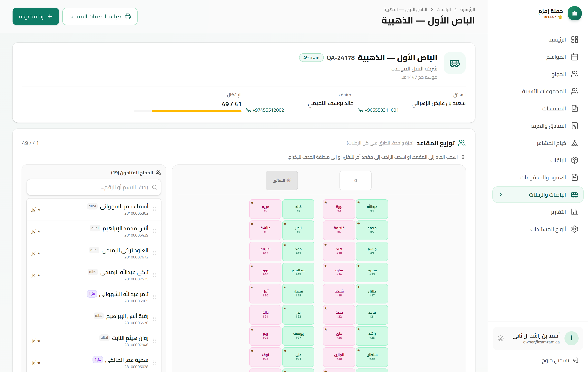Select seat #30 الجازي

pyautogui.click(x=339, y=357)
